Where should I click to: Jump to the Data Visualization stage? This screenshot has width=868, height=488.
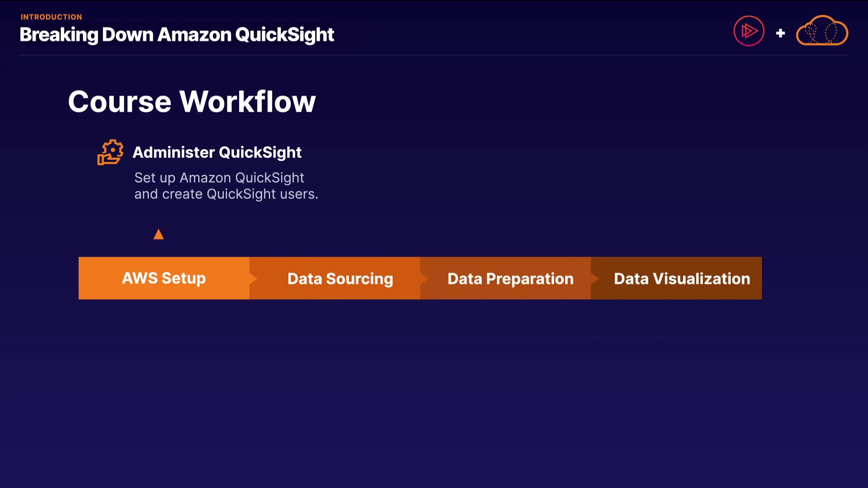(x=682, y=279)
